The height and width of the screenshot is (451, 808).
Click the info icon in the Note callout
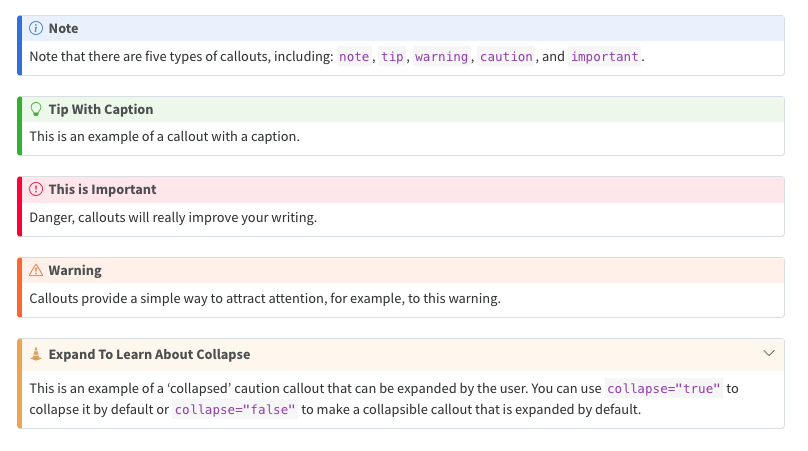point(36,29)
